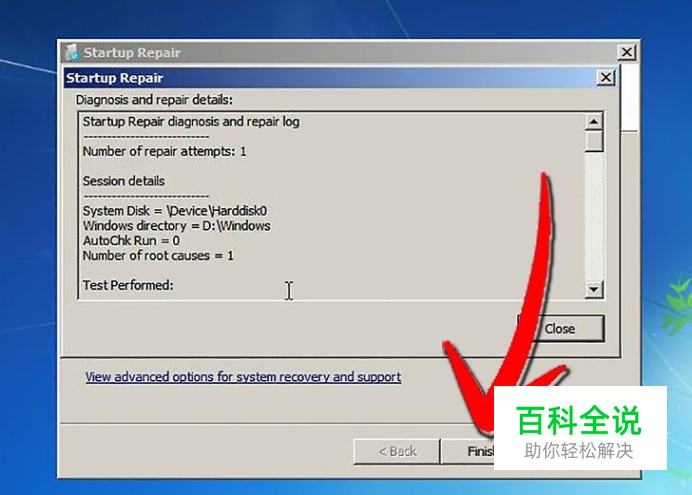Click 'Diagnosis and repair details:' label

click(154, 100)
